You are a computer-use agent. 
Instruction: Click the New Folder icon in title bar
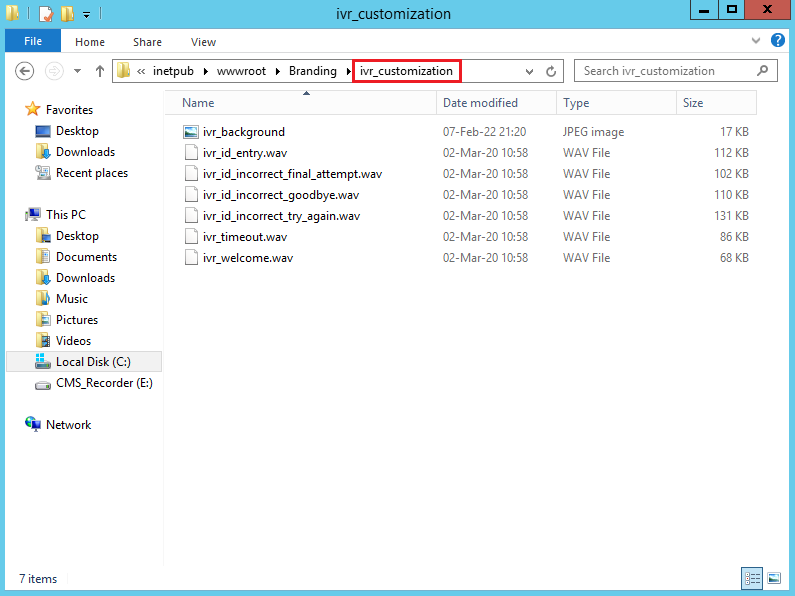(66, 14)
